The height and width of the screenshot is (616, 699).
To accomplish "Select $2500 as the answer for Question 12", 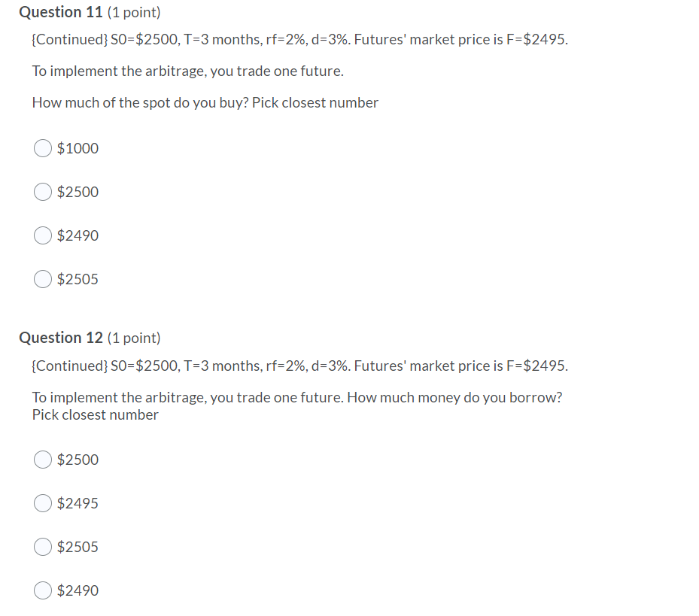I will coord(43,460).
